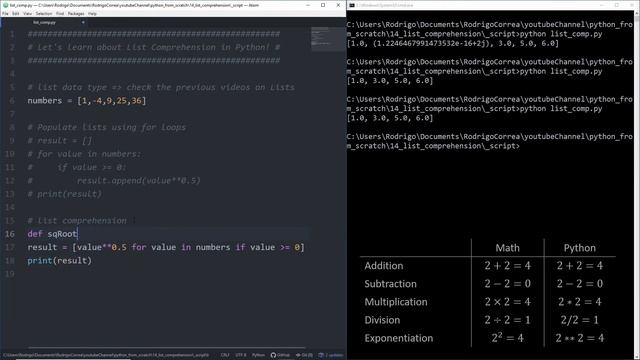Click 'Exponentiation' row label in the table
The height and width of the screenshot is (360, 640).
pos(399,338)
